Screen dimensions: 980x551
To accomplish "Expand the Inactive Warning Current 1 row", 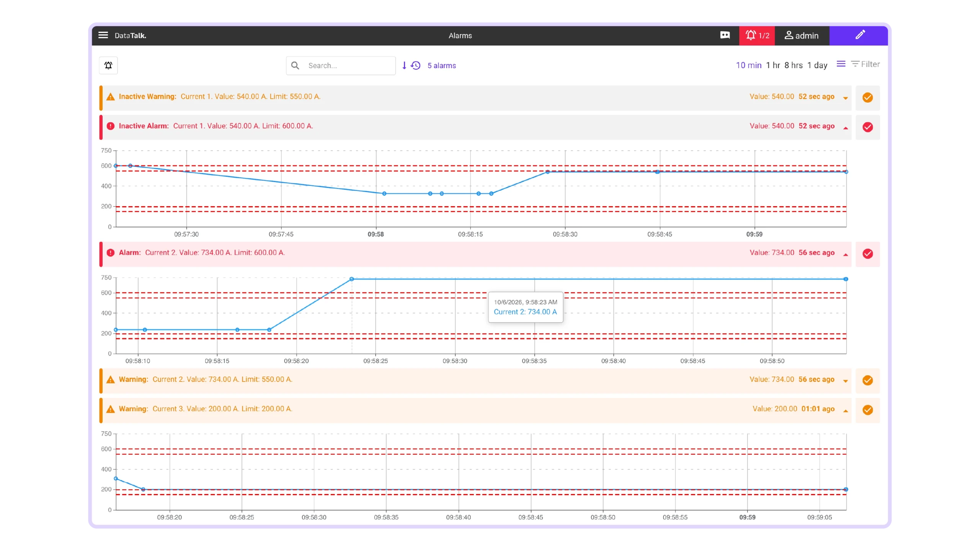I will (x=846, y=98).
